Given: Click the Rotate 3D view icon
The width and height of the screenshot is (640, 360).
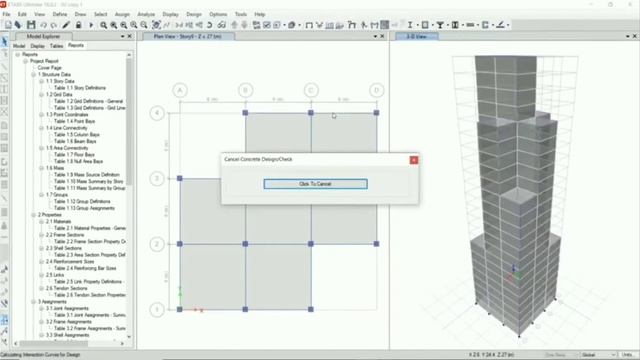Looking at the screenshot, I should pos(210,25).
